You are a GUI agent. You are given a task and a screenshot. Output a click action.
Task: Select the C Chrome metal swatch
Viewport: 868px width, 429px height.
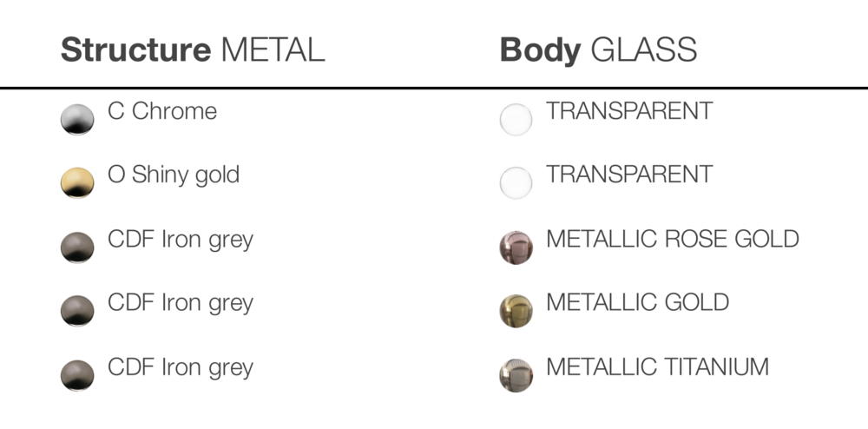(77, 119)
